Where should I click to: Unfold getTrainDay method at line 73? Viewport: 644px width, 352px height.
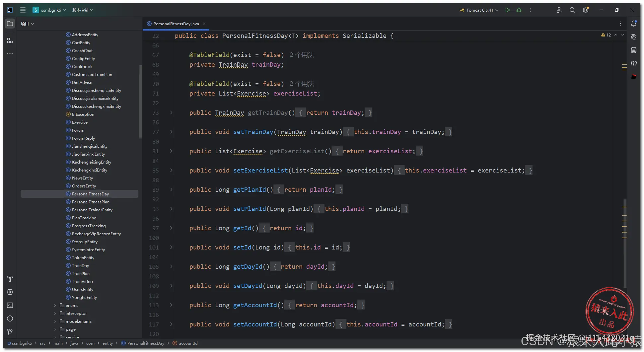pos(171,112)
